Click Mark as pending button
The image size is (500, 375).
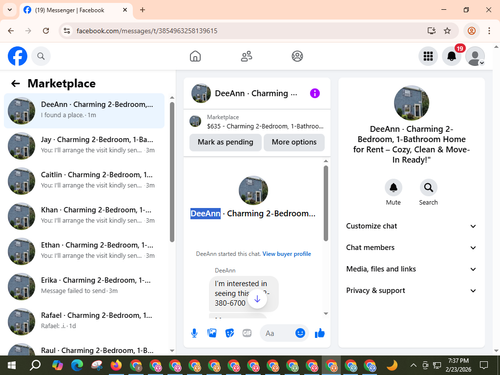coord(225,142)
